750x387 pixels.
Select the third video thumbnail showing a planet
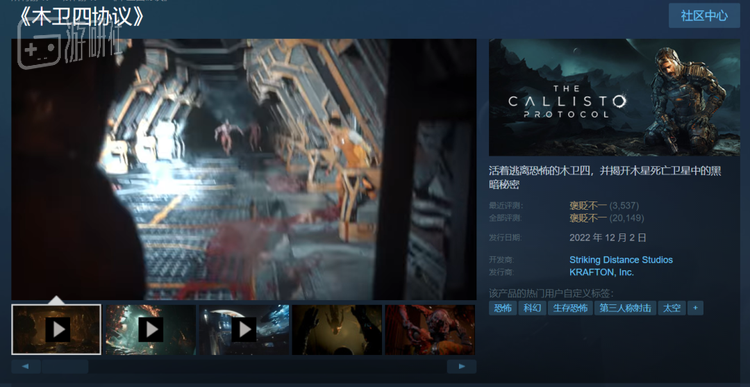[x=244, y=330]
